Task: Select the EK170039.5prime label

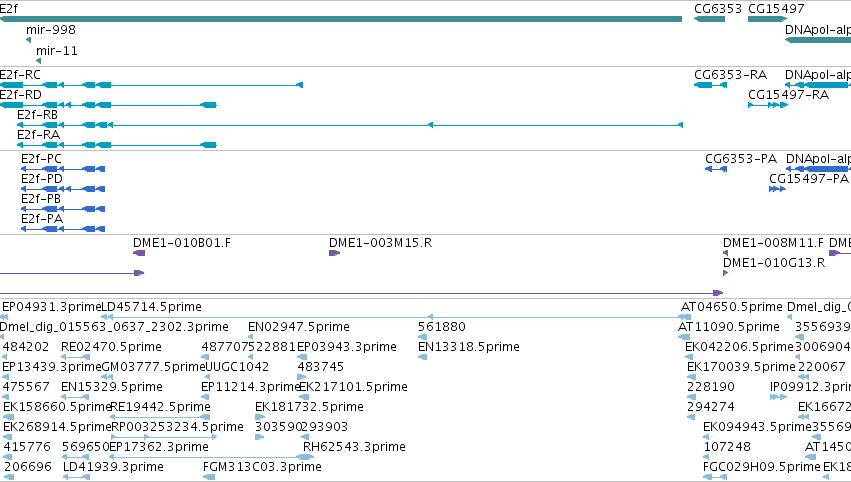Action: 741,367
